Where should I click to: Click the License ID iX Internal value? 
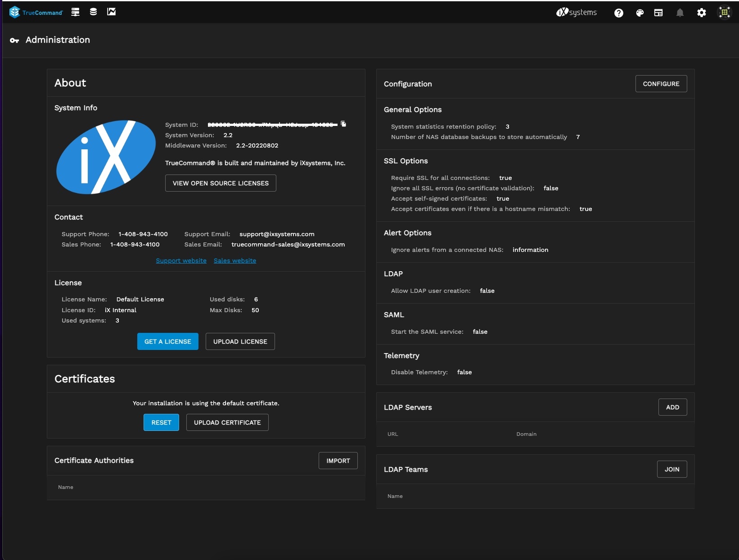[121, 310]
